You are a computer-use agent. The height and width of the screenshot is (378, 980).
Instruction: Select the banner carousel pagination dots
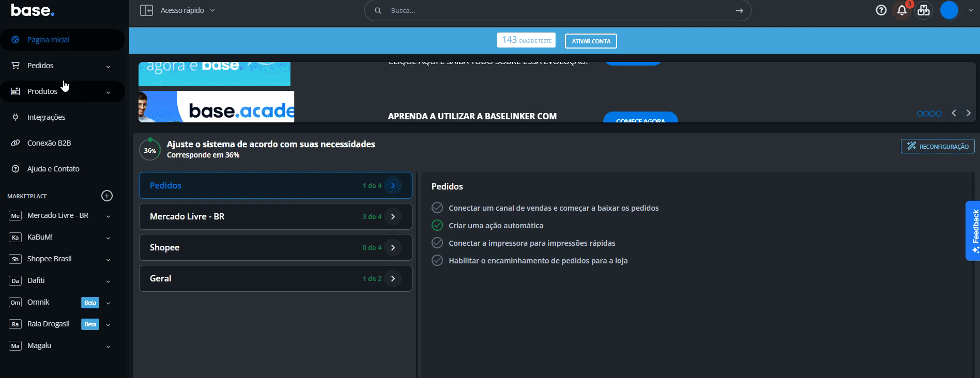929,114
